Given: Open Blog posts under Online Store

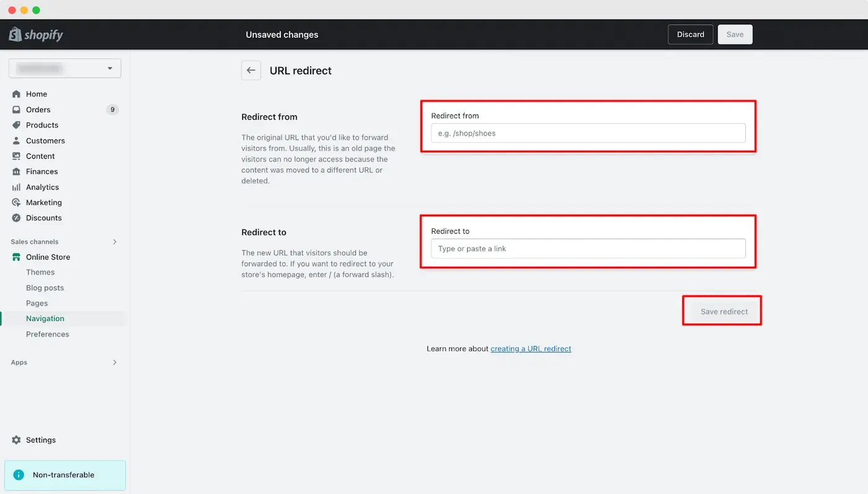Looking at the screenshot, I should tap(45, 288).
